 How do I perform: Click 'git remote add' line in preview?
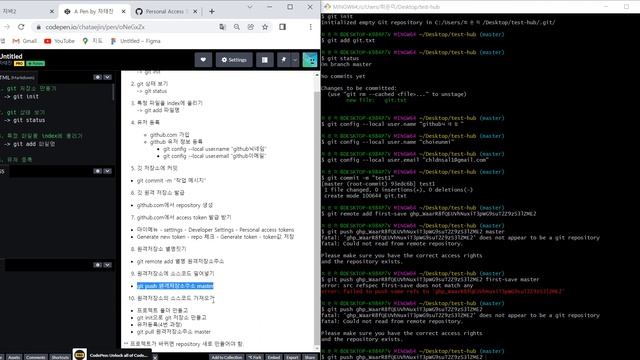point(180,261)
